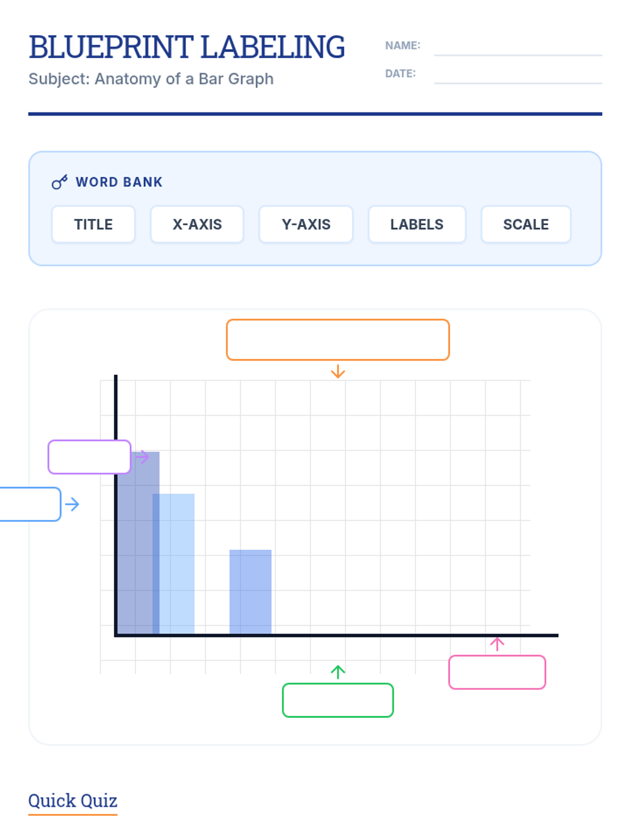The height and width of the screenshot is (840, 630).
Task: Click the blue answer box at left edge
Action: (x=30, y=505)
